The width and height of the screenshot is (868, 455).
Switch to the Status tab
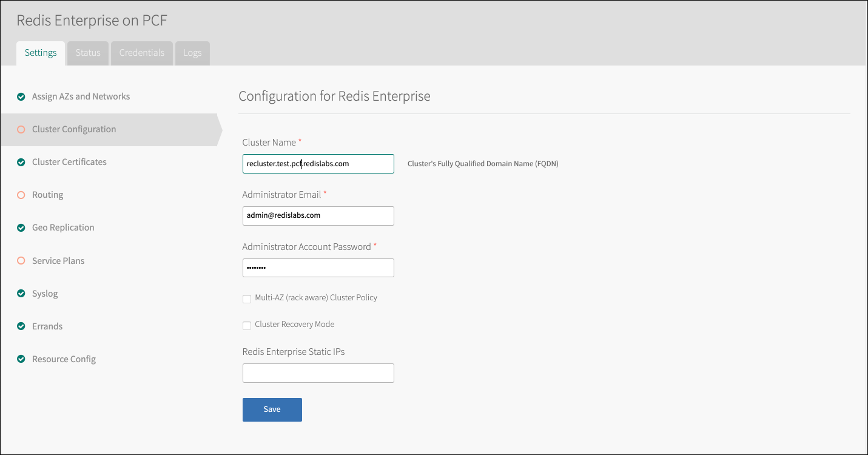[88, 53]
